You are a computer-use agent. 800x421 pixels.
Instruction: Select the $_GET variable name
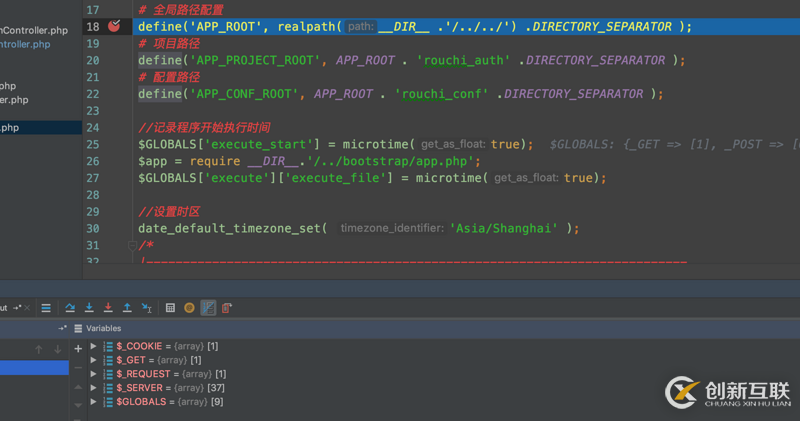pos(131,360)
